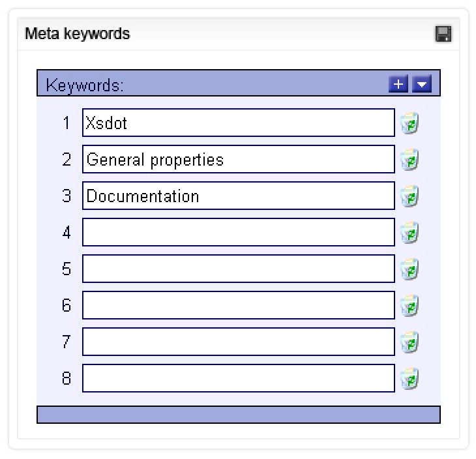
Task: Click empty keyword field number 6
Action: (238, 305)
